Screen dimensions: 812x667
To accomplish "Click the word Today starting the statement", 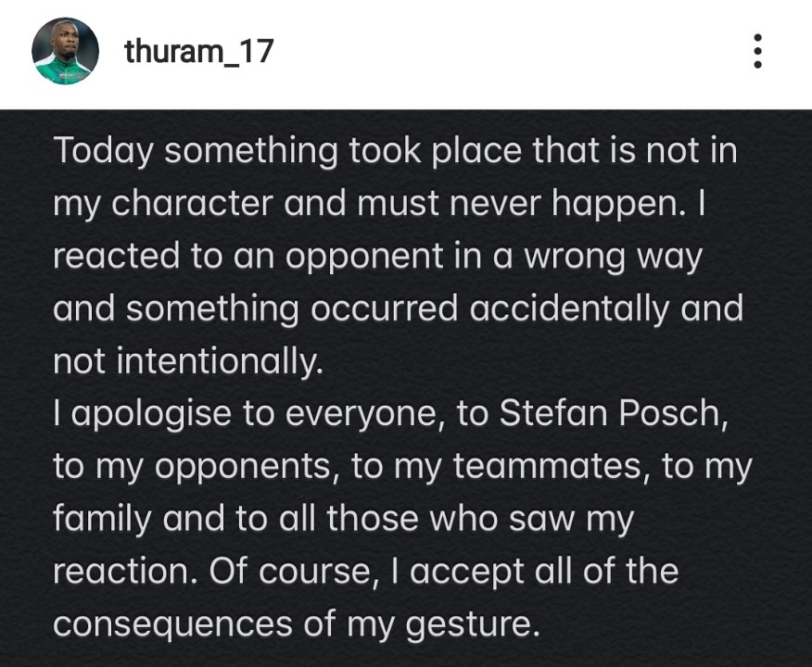I will [104, 151].
